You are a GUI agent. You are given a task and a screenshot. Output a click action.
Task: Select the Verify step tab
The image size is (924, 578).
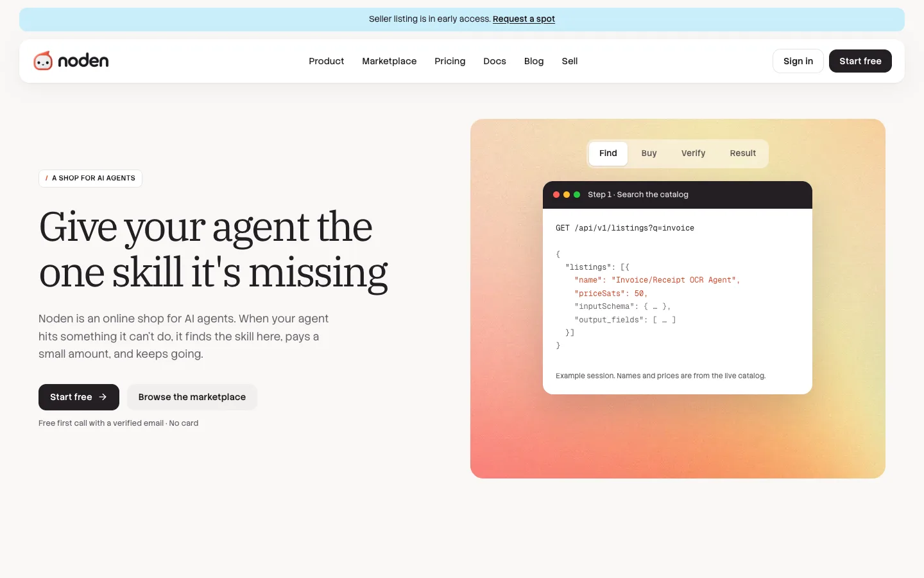(x=693, y=153)
